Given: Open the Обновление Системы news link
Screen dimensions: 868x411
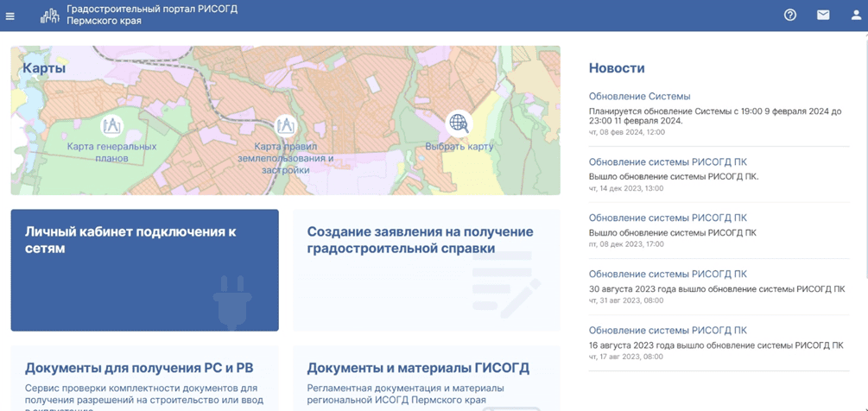Looking at the screenshot, I should (x=639, y=97).
